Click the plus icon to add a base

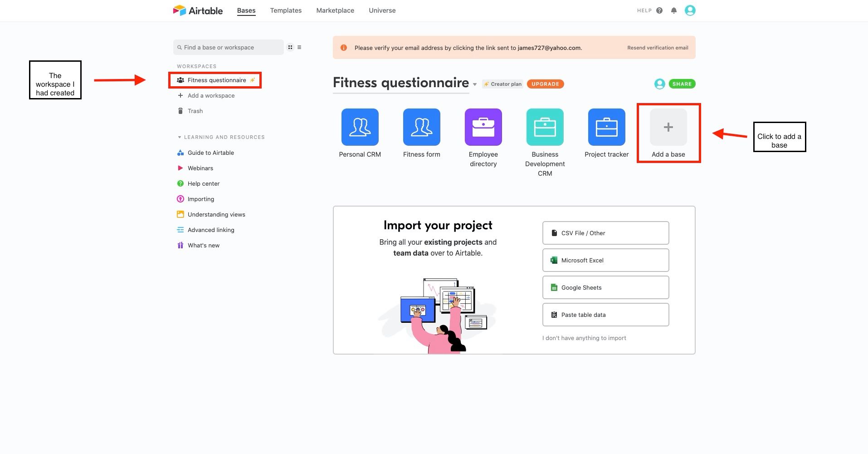click(668, 127)
